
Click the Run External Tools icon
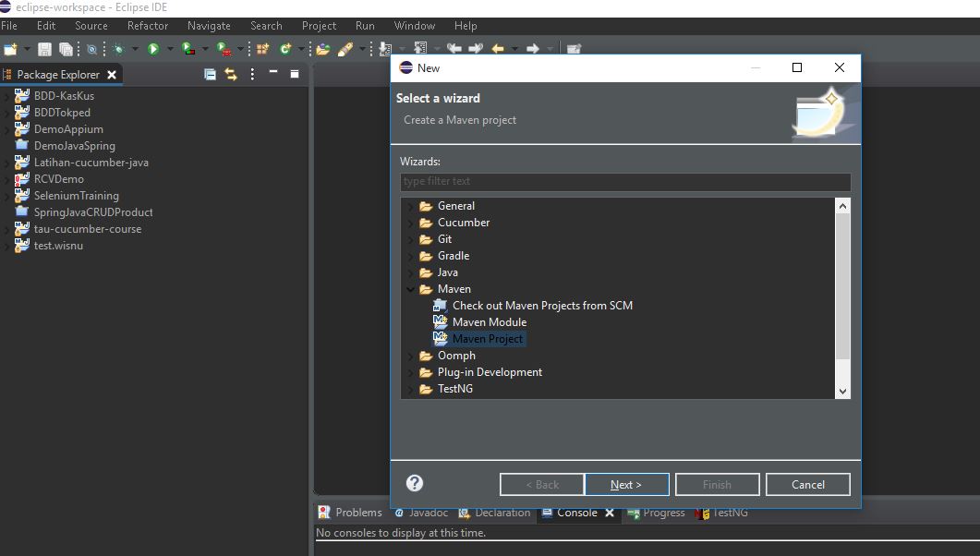point(224,49)
